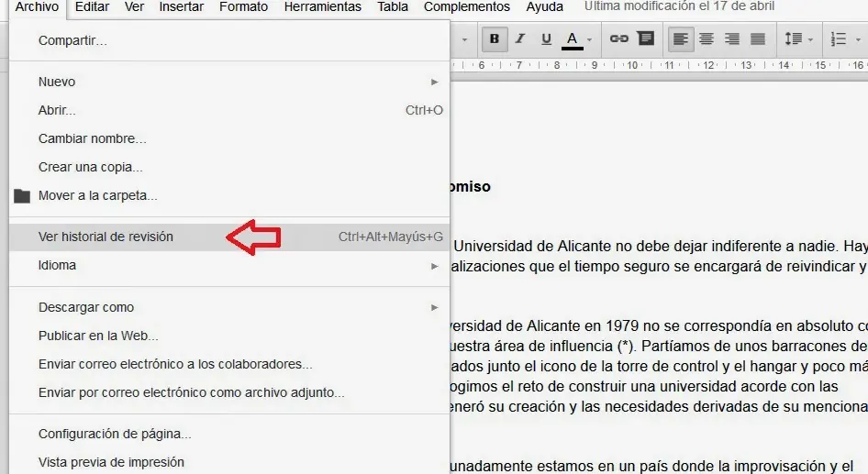Screen dimensions: 868x474
Task: Select left alignment button
Action: [x=680, y=39]
